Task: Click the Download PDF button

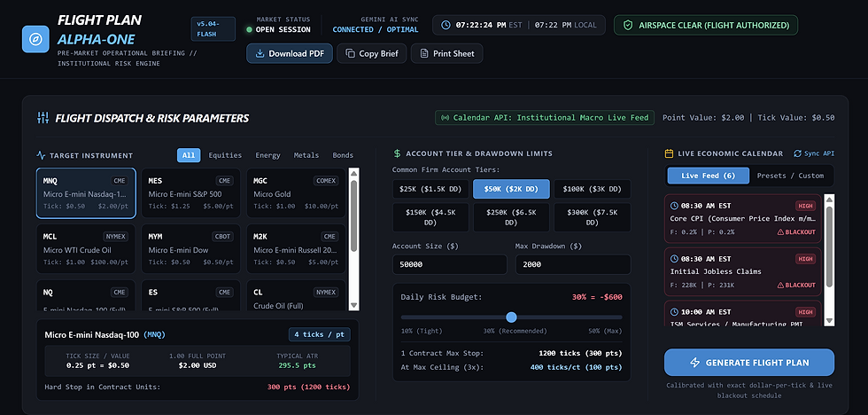Action: pos(290,54)
